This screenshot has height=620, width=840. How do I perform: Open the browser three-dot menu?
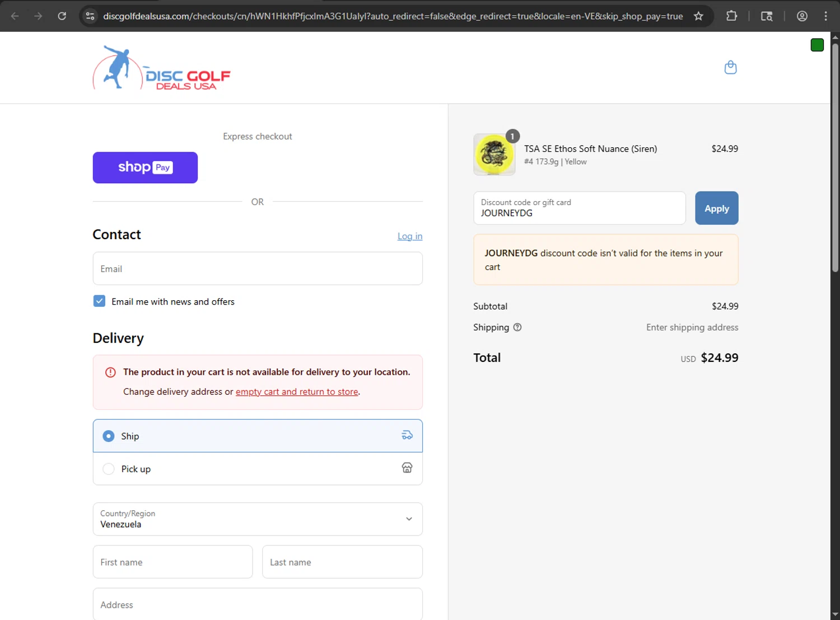825,16
